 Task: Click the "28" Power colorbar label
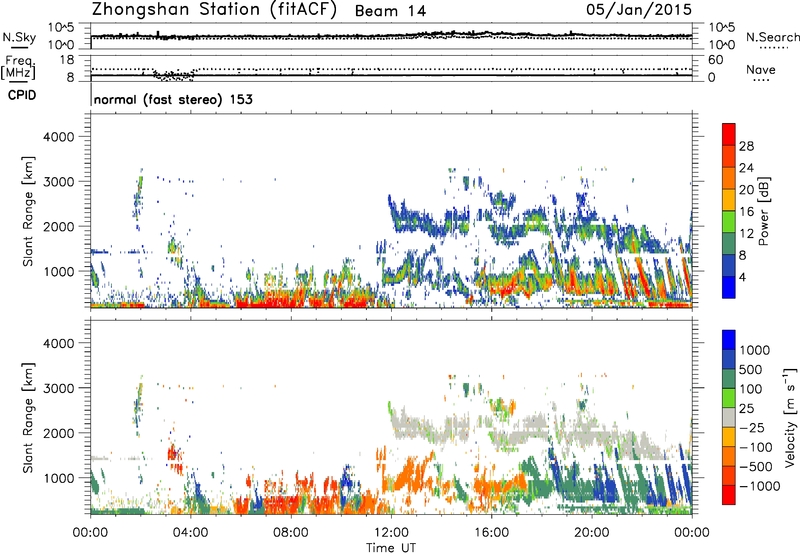point(746,146)
